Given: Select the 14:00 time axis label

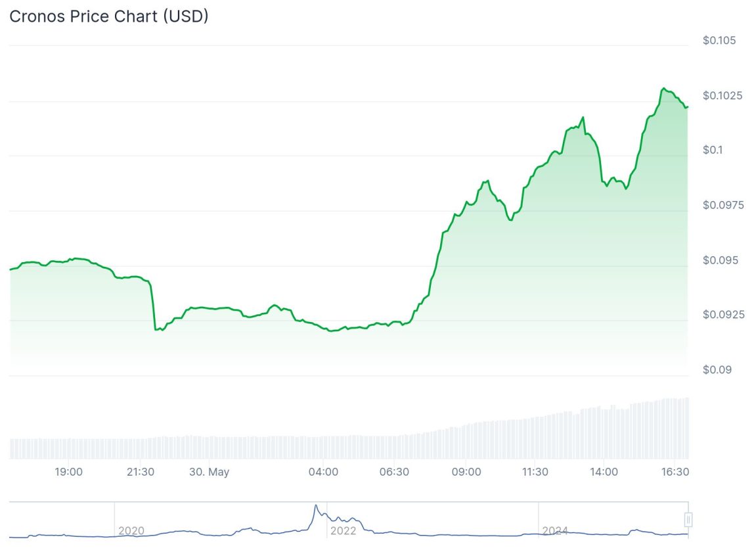Looking at the screenshot, I should (x=604, y=472).
